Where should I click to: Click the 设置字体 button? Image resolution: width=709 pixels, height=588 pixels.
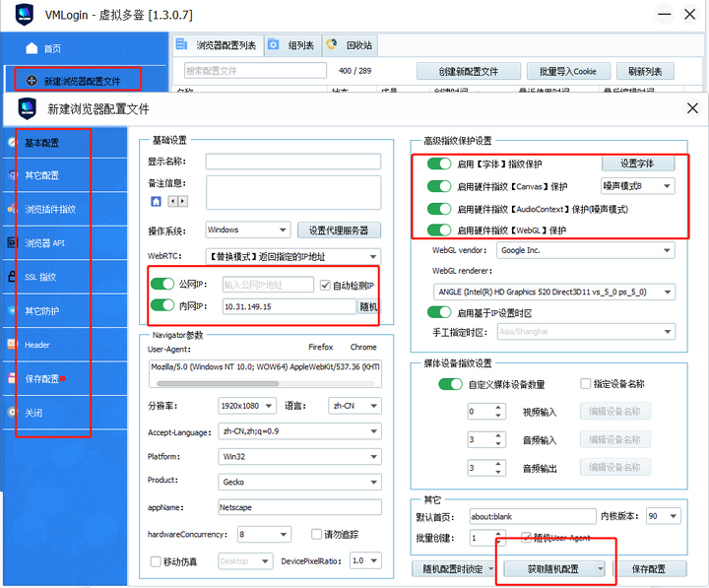pos(637,163)
